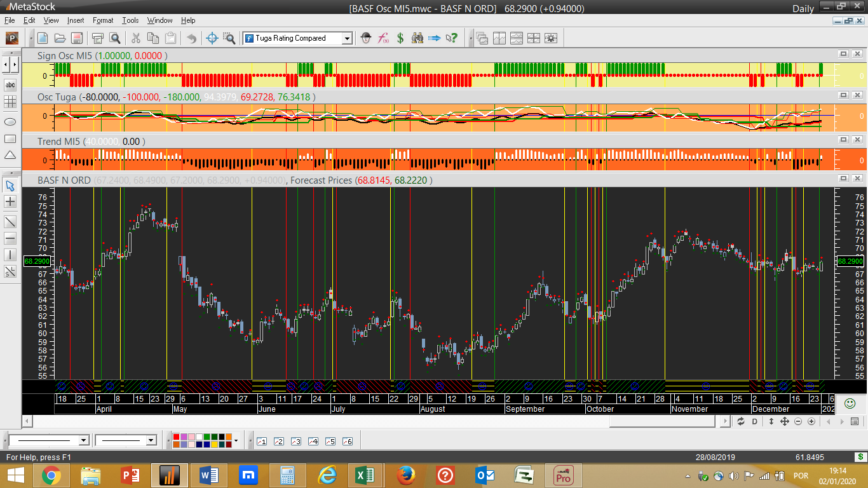Pick the triangle drawing tool
The image size is (868, 488).
[x=10, y=156]
